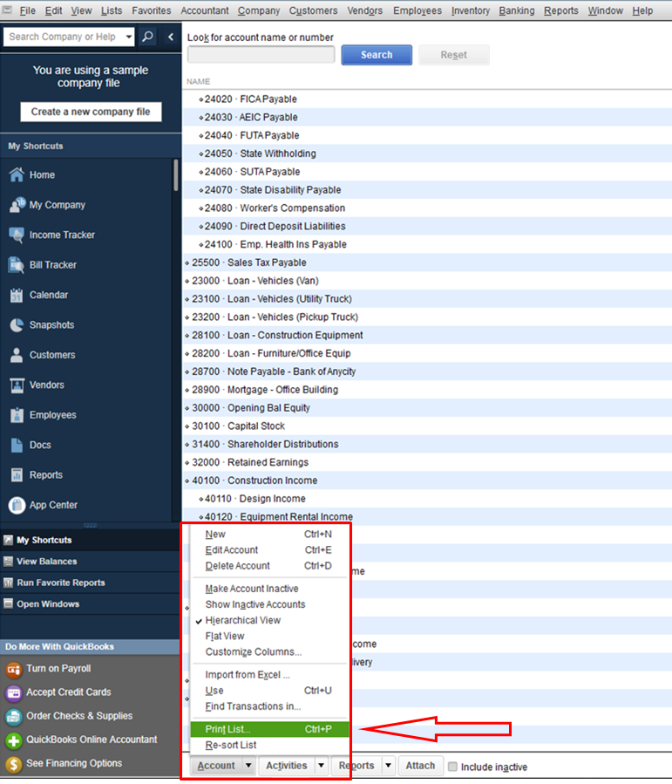The width and height of the screenshot is (672, 784).
Task: Open the Income Tracker icon
Action: pyautogui.click(x=17, y=235)
